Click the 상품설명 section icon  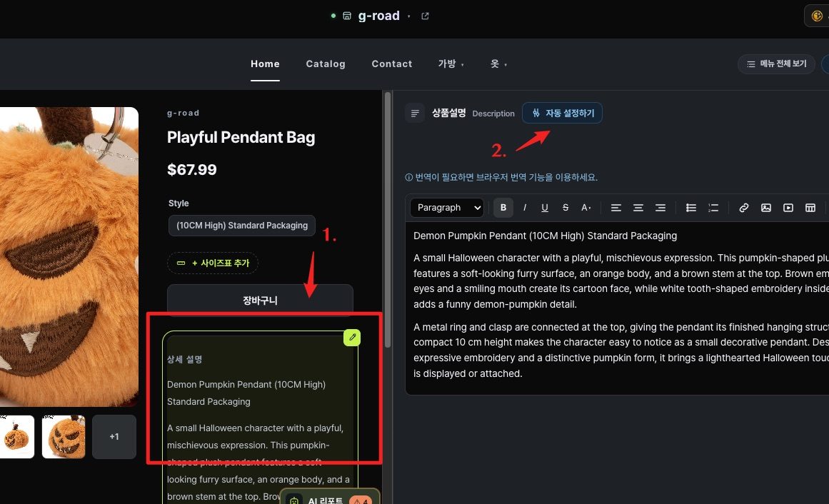(415, 113)
